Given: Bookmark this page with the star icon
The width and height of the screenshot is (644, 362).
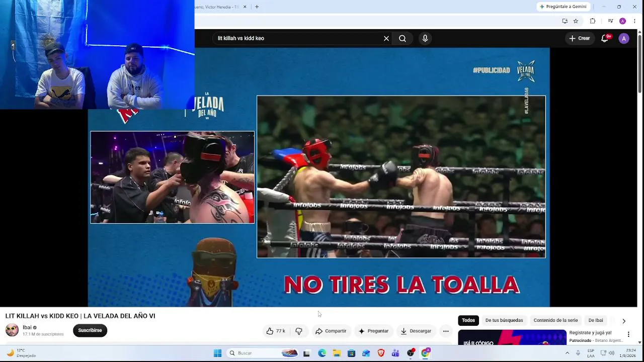Looking at the screenshot, I should pyautogui.click(x=576, y=21).
